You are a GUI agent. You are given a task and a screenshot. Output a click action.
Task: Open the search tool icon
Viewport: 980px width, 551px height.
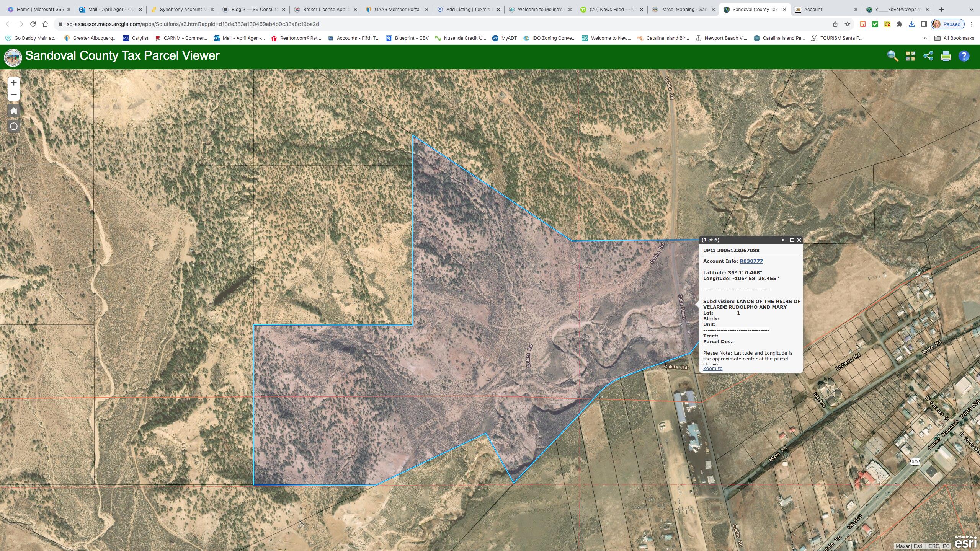pyautogui.click(x=892, y=55)
